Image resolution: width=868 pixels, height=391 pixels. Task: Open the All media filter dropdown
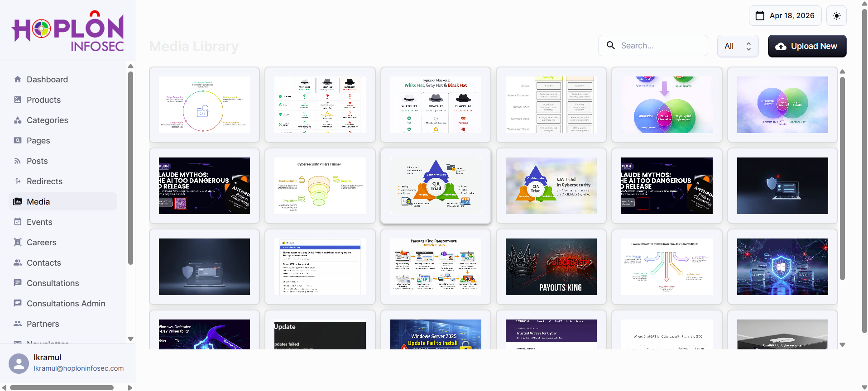coord(738,46)
